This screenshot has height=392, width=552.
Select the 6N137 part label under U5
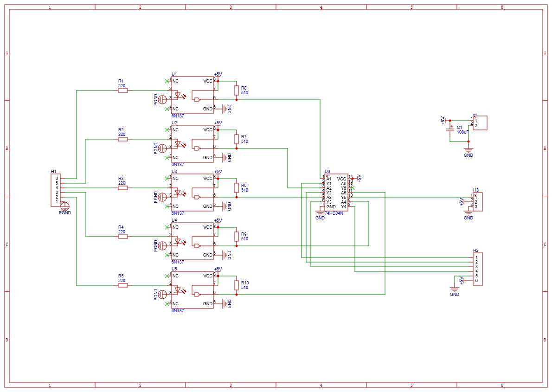point(178,311)
